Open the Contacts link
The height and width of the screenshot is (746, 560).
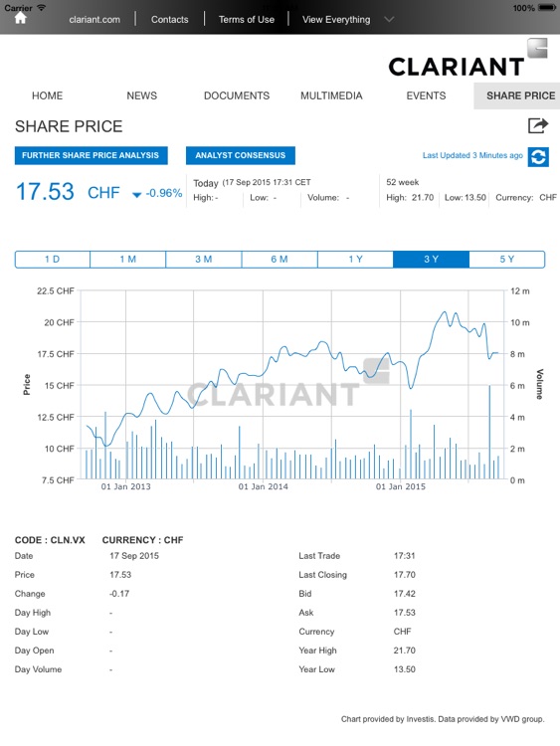pos(169,20)
